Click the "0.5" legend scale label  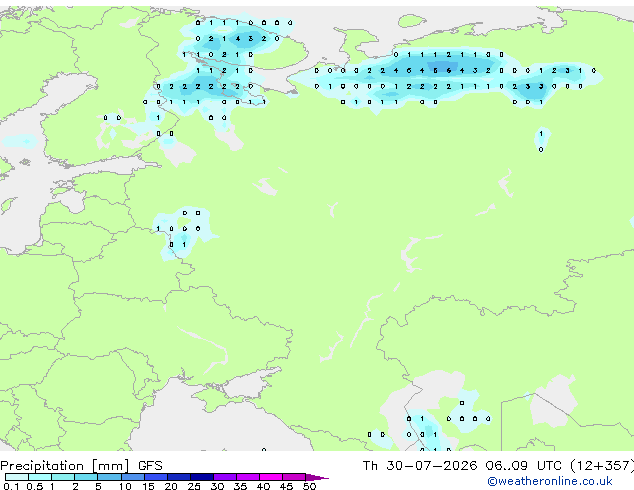[x=35, y=486]
